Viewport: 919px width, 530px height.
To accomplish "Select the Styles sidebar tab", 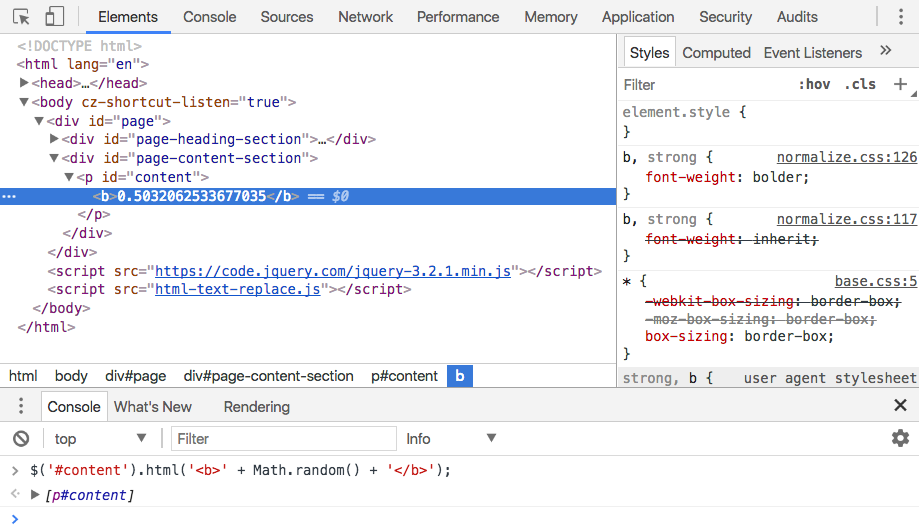I will click(x=649, y=53).
